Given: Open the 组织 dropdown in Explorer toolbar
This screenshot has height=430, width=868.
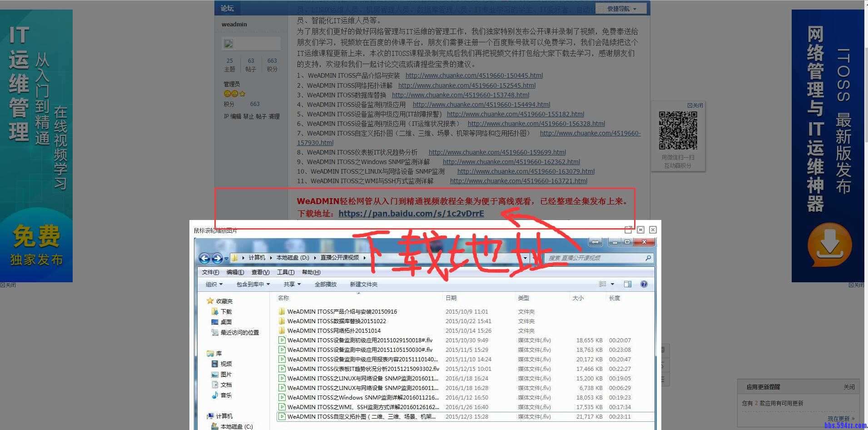Looking at the screenshot, I should 214,284.
